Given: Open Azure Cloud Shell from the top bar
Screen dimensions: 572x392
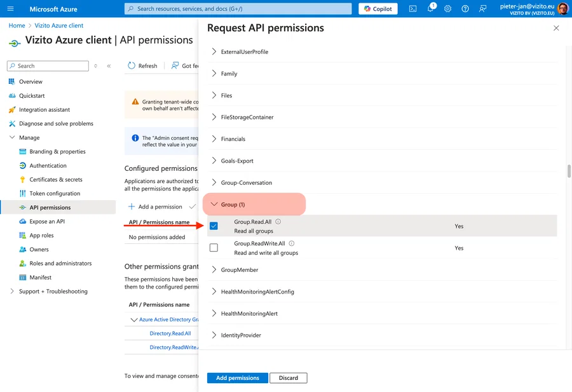Looking at the screenshot, I should coord(412,8).
